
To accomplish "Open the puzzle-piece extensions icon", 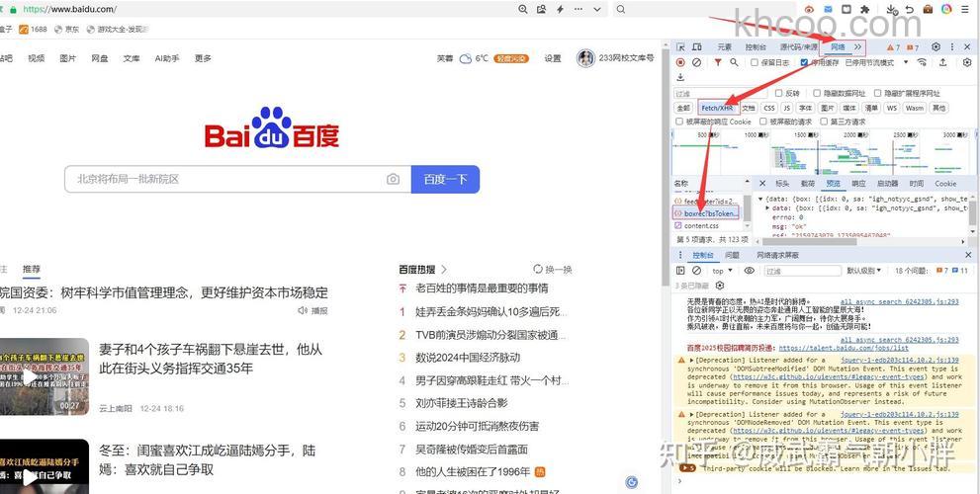I will [865, 9].
